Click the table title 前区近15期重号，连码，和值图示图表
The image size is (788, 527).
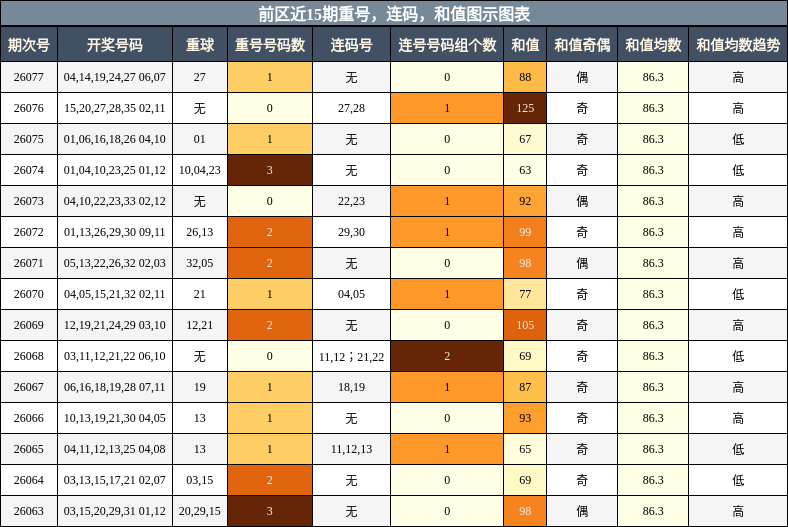394,14
